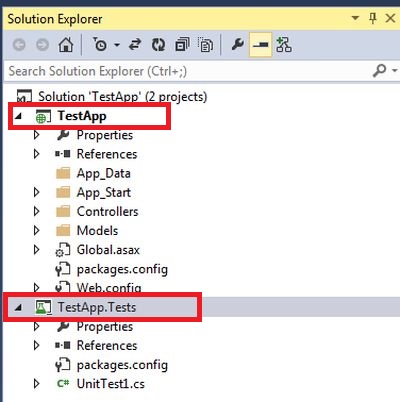This screenshot has width=400, height=402.
Task: Open Solution Explorer window position menu
Action: pos(355,18)
